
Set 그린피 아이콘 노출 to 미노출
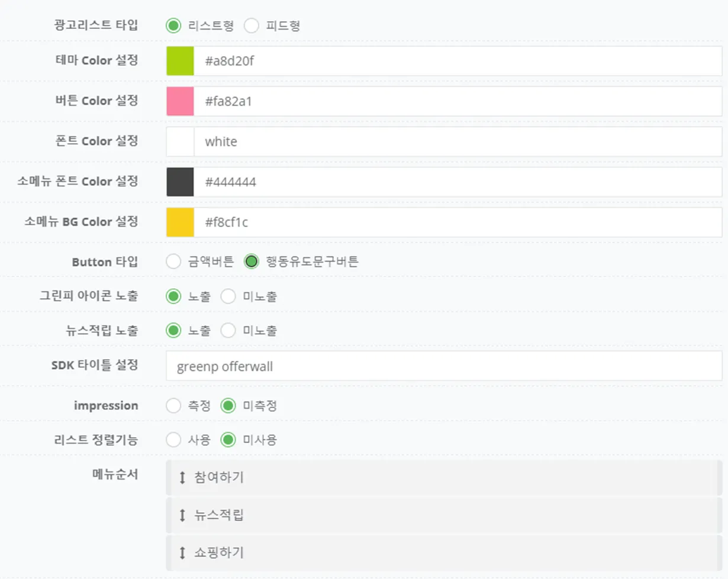228,296
